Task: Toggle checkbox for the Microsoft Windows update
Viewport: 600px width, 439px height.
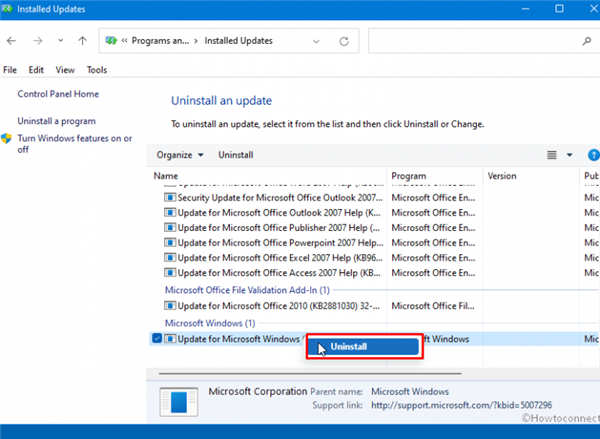Action: [x=157, y=339]
